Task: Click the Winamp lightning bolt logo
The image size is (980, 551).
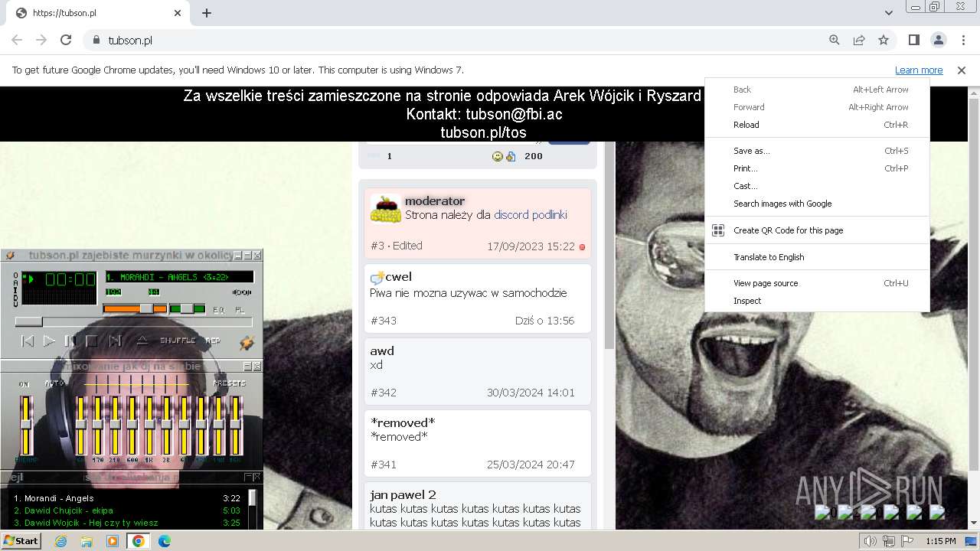Action: point(247,343)
